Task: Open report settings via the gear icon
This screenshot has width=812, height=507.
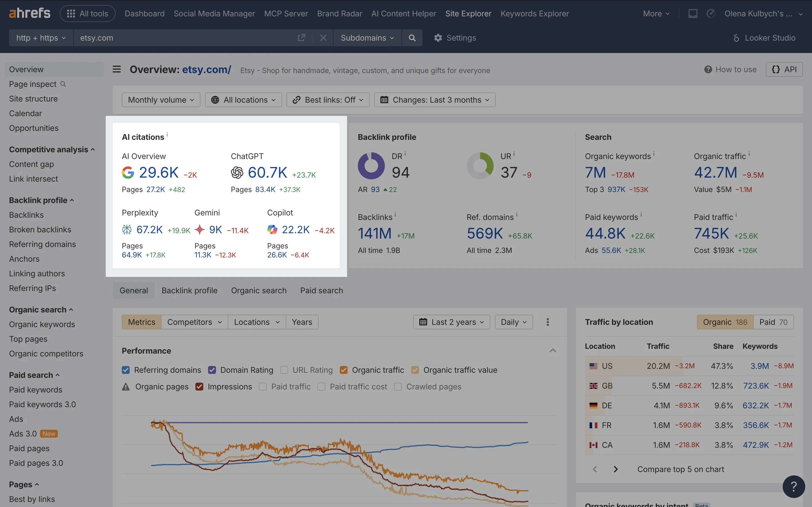Action: point(438,38)
